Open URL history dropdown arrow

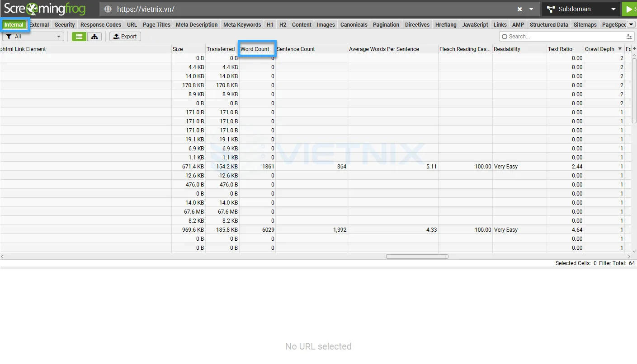click(531, 9)
